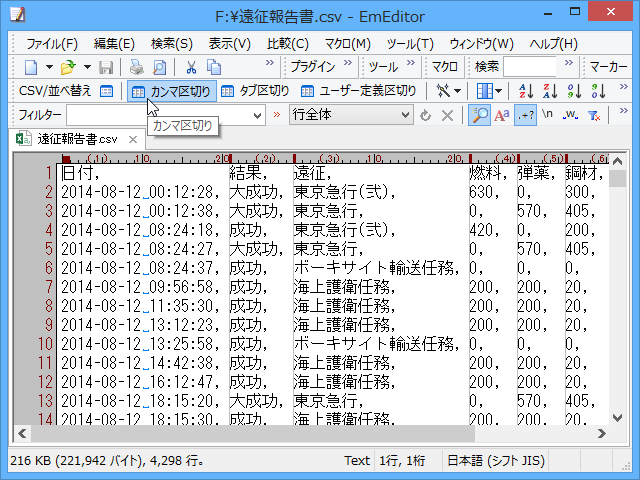Click the Print icon

coord(137,67)
